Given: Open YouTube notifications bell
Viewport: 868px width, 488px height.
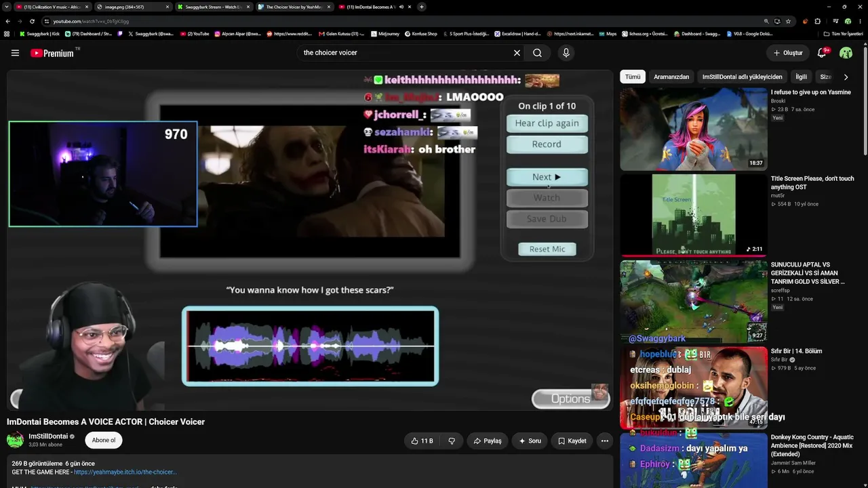Looking at the screenshot, I should [x=822, y=53].
